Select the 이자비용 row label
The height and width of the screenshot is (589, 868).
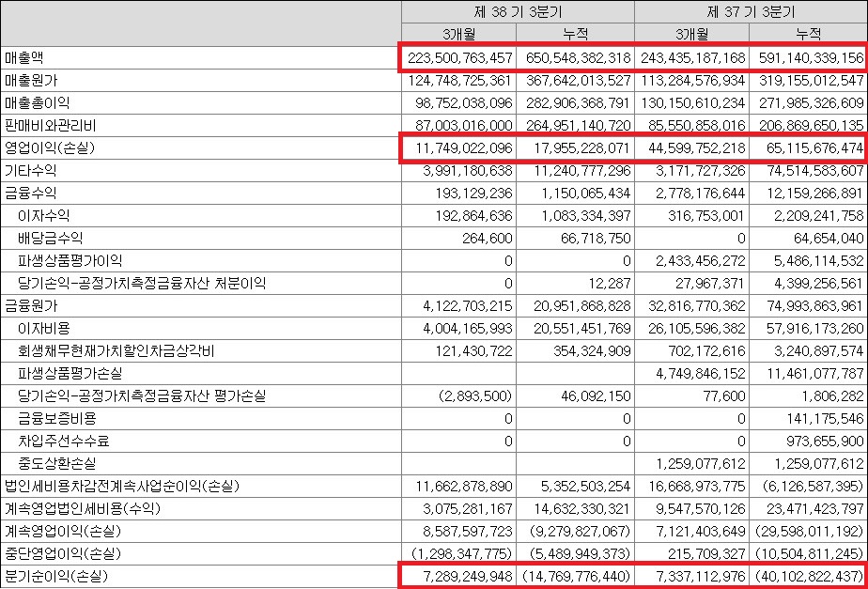pos(44,329)
